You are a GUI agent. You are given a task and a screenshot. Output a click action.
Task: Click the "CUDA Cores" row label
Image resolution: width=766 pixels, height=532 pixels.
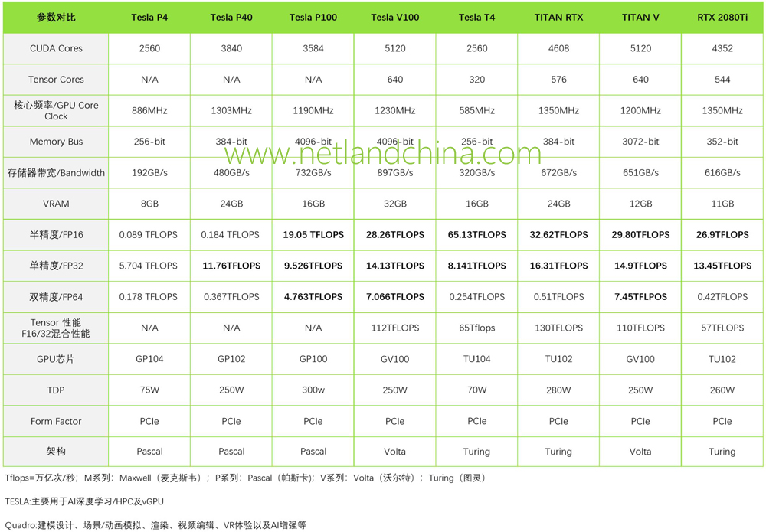point(56,48)
